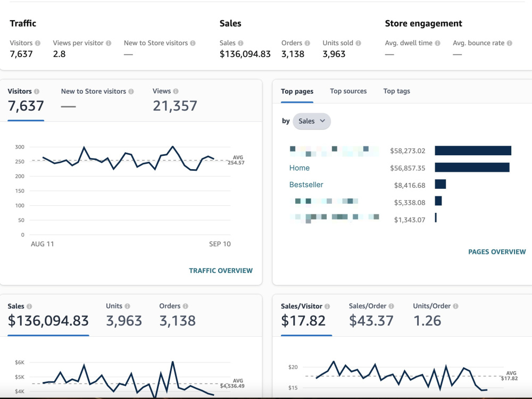Click the blurred page name with $5,338.08 sales
This screenshot has width=532, height=399.
(x=325, y=201)
